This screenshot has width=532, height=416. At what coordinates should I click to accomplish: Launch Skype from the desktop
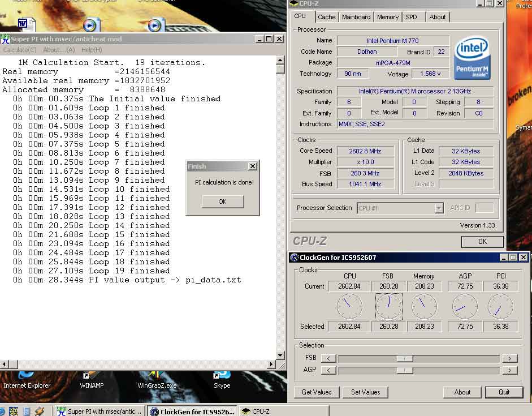pyautogui.click(x=222, y=380)
